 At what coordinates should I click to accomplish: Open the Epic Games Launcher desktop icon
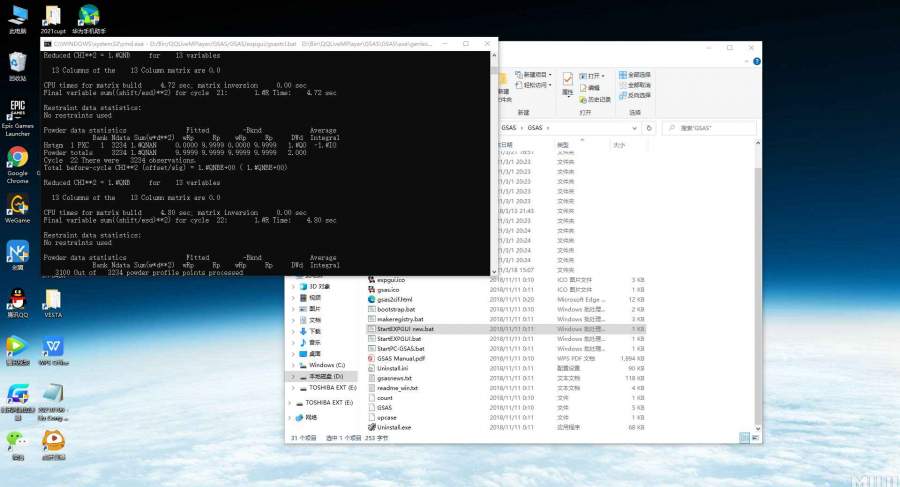[x=17, y=112]
